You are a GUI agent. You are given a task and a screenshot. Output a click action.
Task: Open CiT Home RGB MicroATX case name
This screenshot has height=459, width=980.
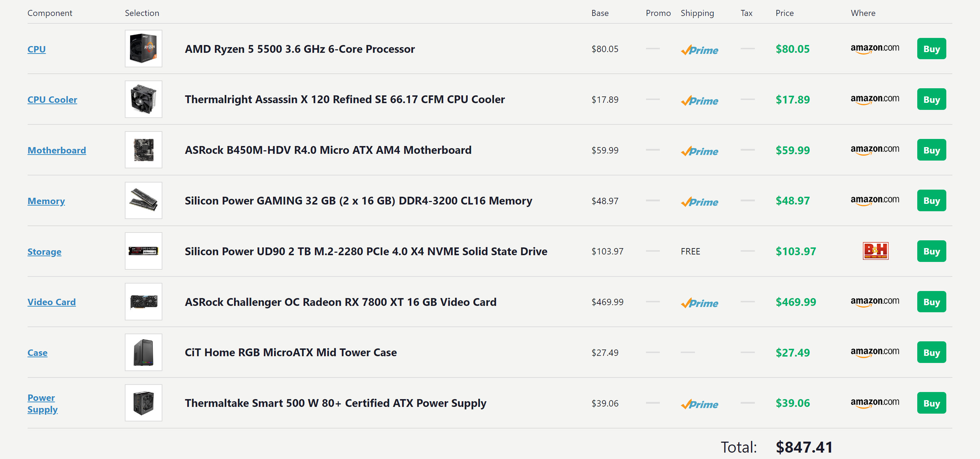tap(291, 353)
